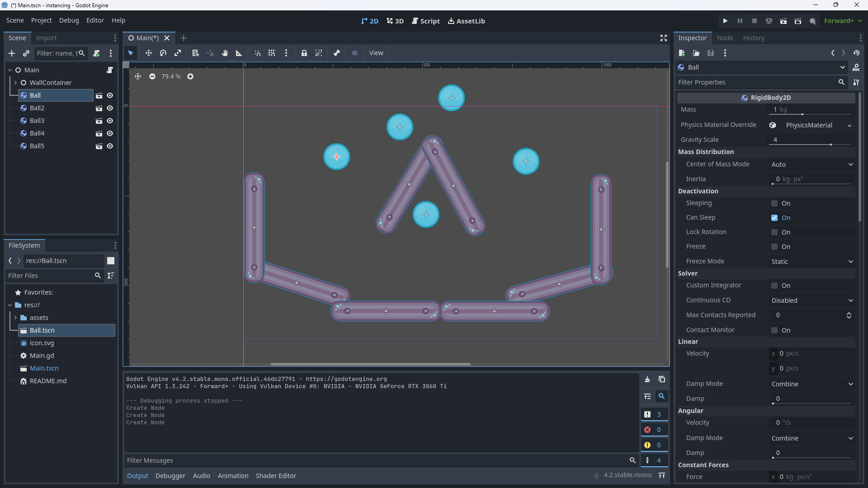Clear the output log icon
This screenshot has height=488, width=868.
coord(647,380)
